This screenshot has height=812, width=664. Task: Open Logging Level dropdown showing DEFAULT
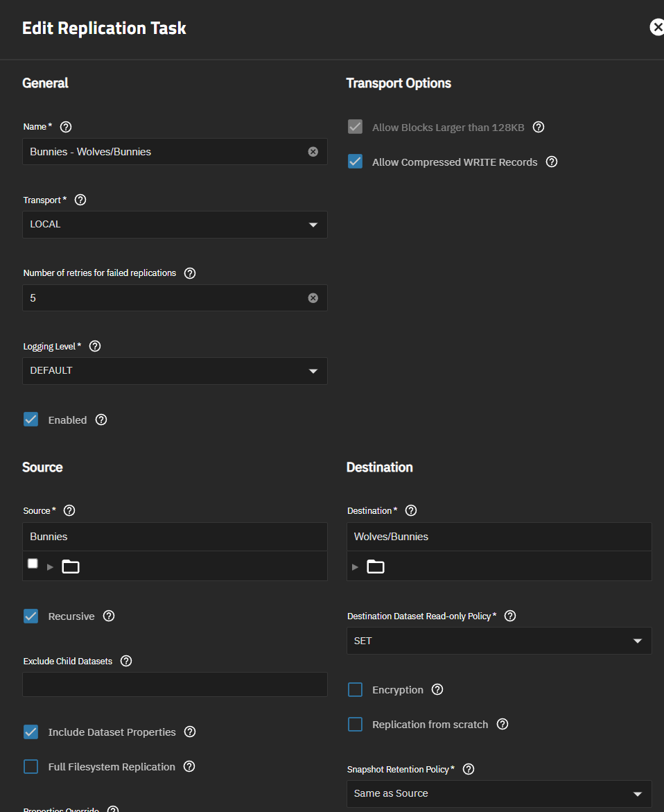175,371
